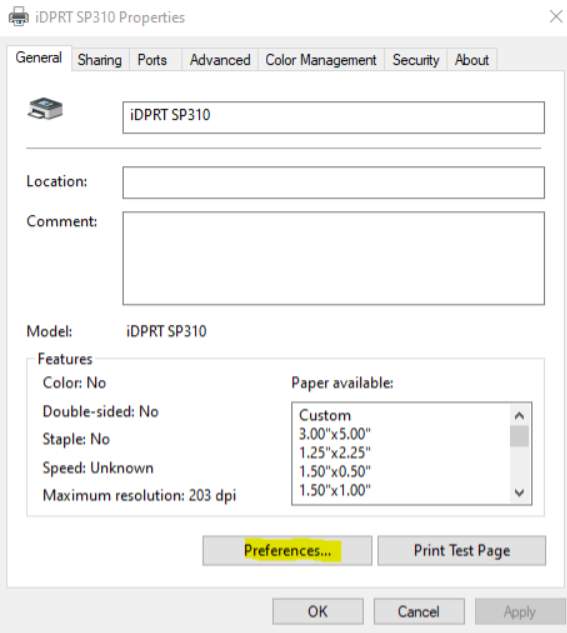567x633 pixels.
Task: Open the Ports tab
Action: 155,60
